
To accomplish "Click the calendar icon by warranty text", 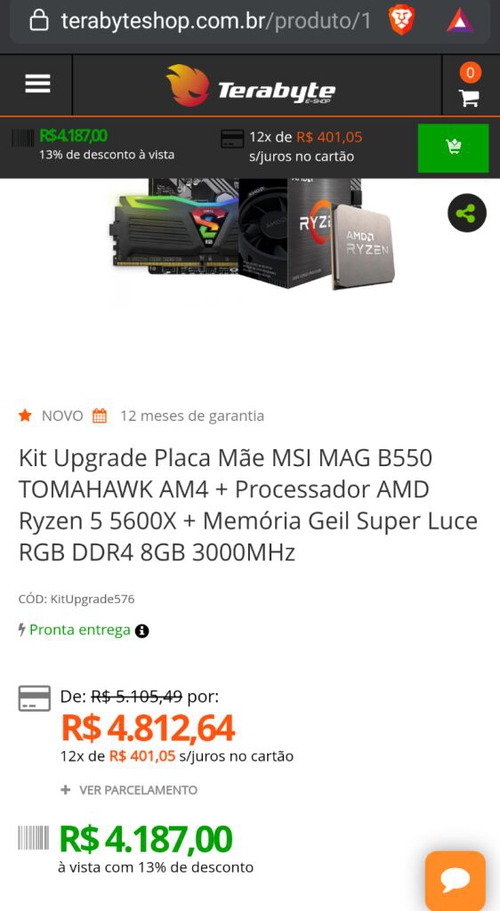I will [x=100, y=416].
